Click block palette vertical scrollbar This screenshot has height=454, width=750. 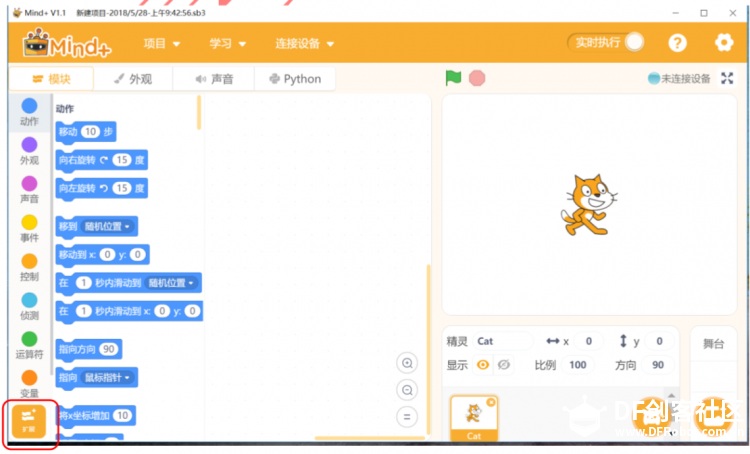tap(199, 113)
